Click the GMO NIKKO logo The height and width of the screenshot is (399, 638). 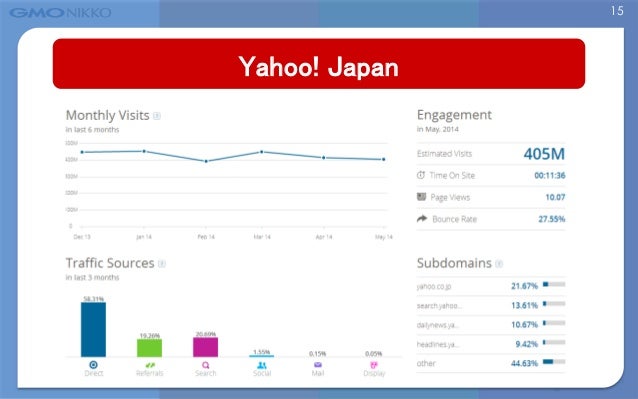coord(60,13)
